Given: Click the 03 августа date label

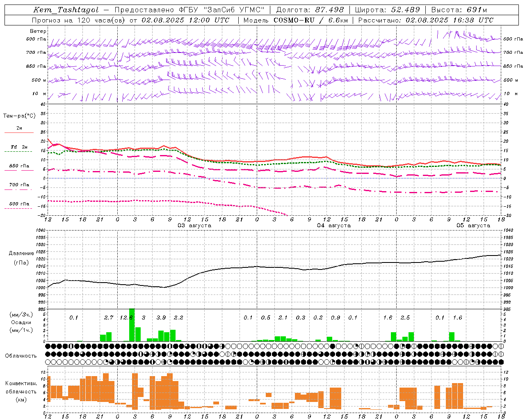Looking at the screenshot, I should point(194,226).
